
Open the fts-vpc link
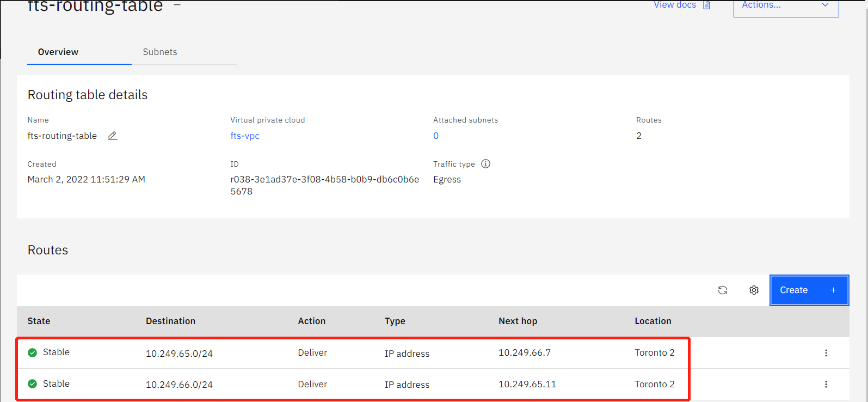[x=245, y=136]
